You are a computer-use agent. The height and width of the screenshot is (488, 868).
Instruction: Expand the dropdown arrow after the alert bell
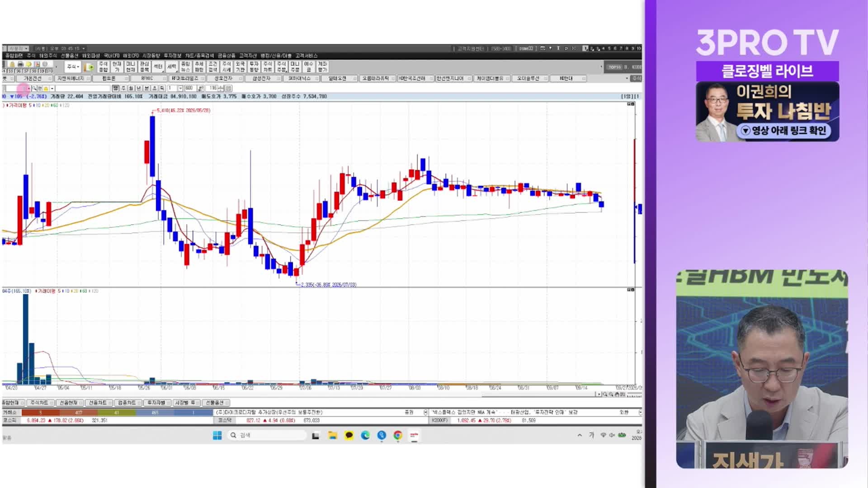[x=52, y=88]
